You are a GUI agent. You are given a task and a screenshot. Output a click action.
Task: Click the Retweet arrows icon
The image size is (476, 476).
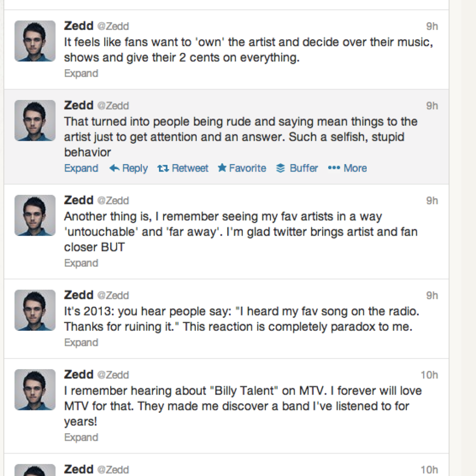162,168
